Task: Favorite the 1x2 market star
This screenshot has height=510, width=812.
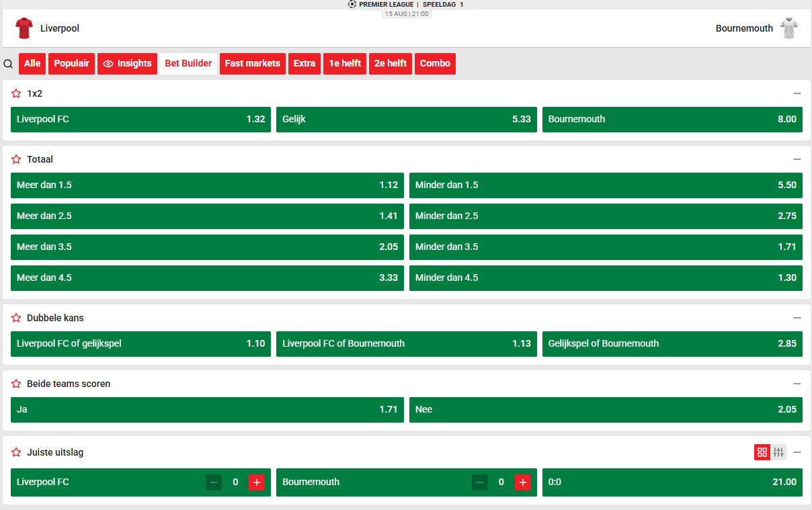Action: pyautogui.click(x=16, y=93)
